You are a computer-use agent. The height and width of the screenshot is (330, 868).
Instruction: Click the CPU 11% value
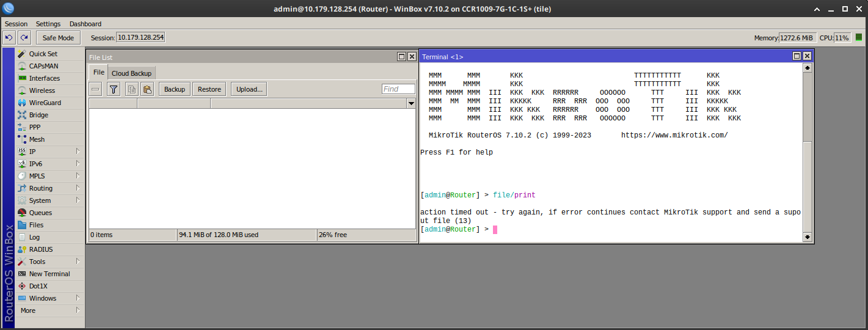coord(842,37)
